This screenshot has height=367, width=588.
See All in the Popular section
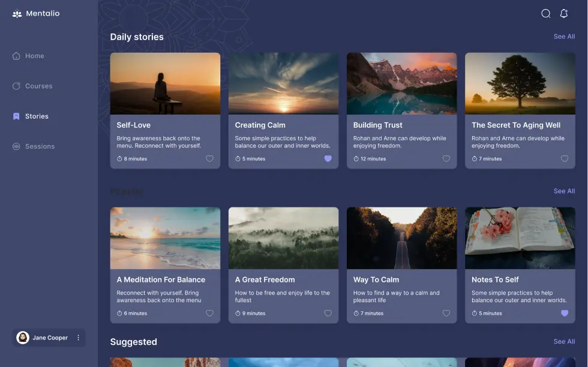tap(563, 191)
